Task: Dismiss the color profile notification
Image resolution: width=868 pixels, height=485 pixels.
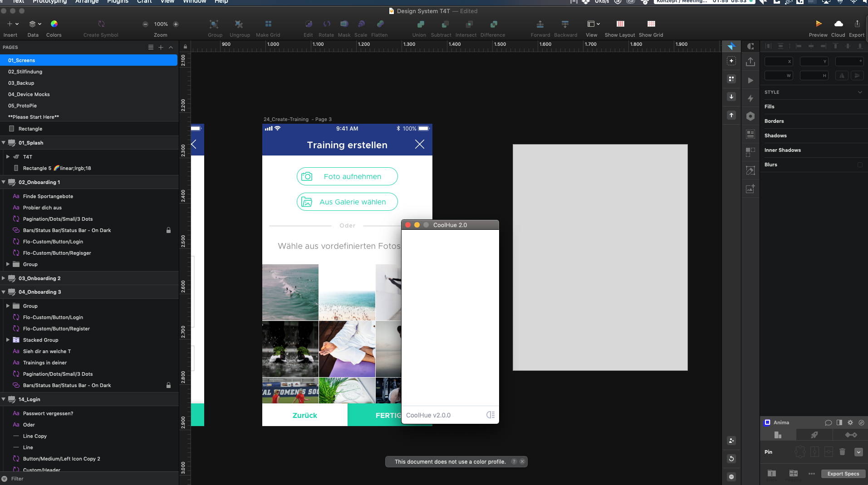Action: [522, 461]
